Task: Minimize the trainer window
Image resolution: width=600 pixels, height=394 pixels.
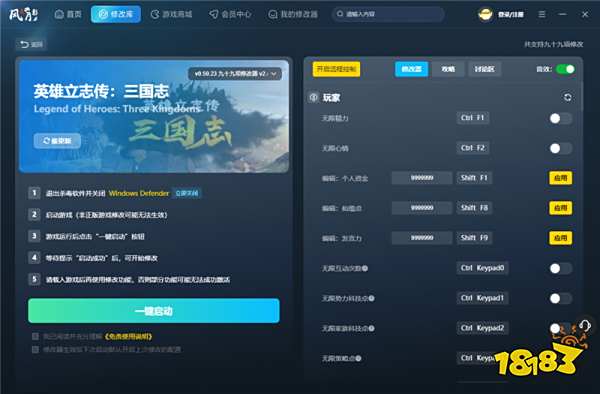Action: click(x=562, y=14)
